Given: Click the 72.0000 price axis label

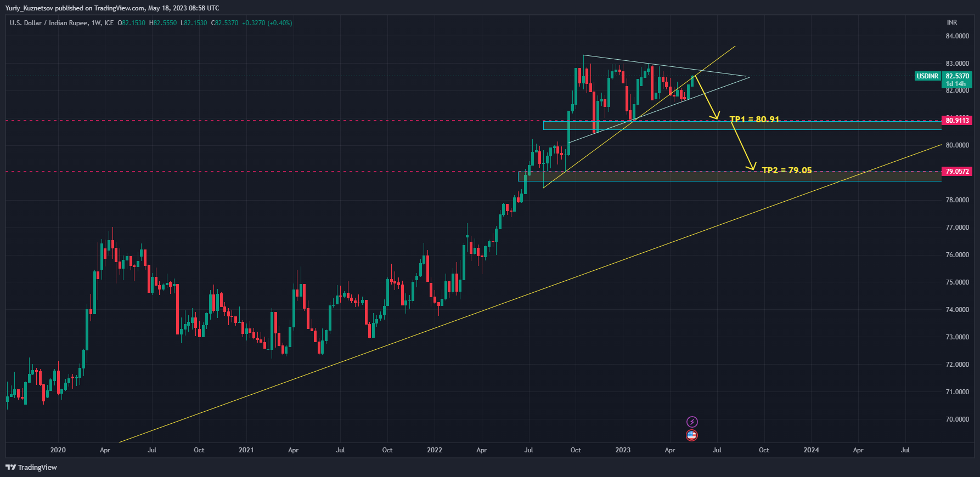Looking at the screenshot, I should [957, 365].
